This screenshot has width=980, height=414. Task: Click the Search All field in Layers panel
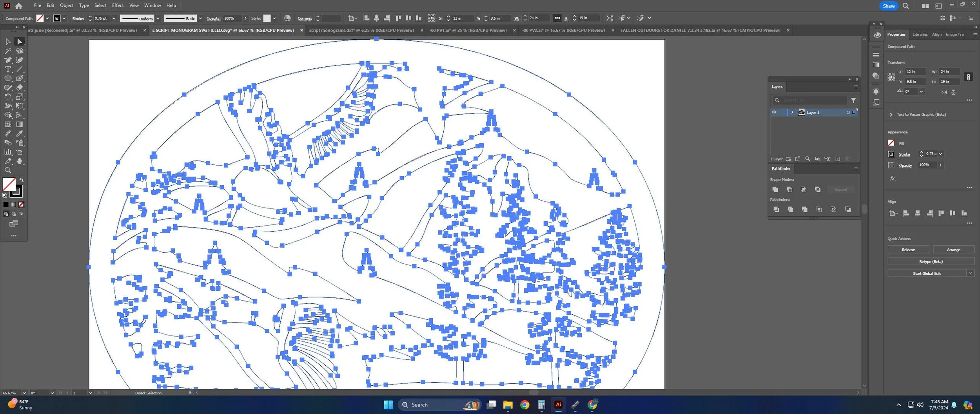tap(810, 100)
